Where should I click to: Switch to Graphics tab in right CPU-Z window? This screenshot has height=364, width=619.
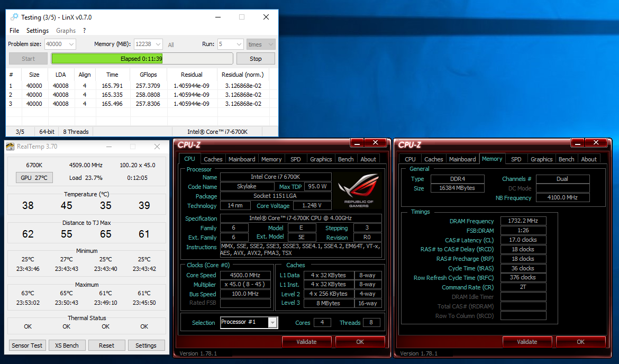542,159
